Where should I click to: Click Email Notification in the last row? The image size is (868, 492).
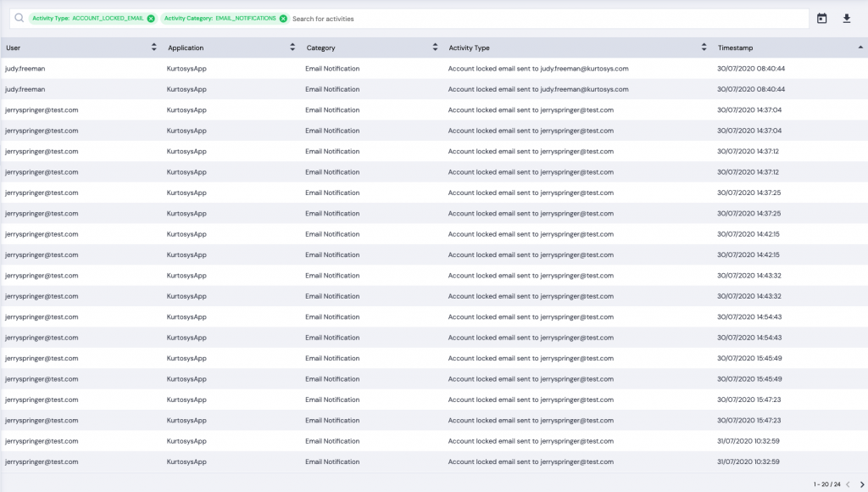tap(332, 461)
